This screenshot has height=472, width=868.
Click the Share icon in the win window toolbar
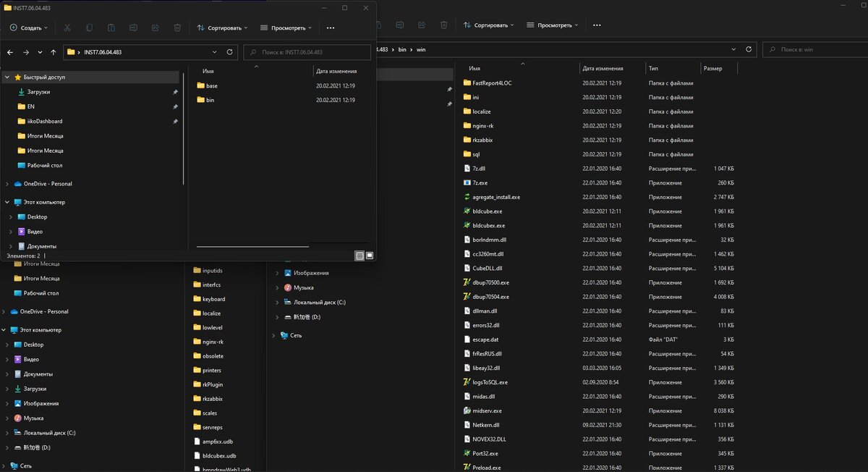422,25
